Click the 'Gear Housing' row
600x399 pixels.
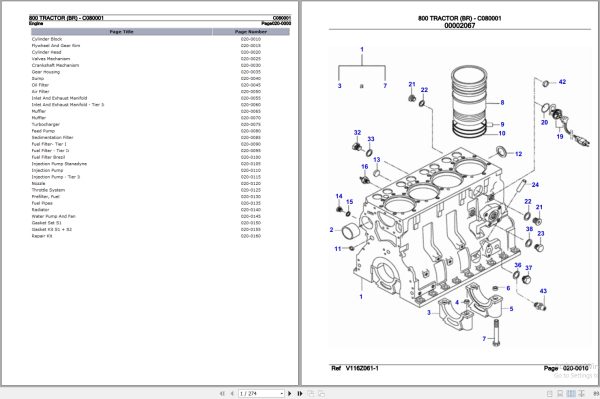(x=160, y=72)
